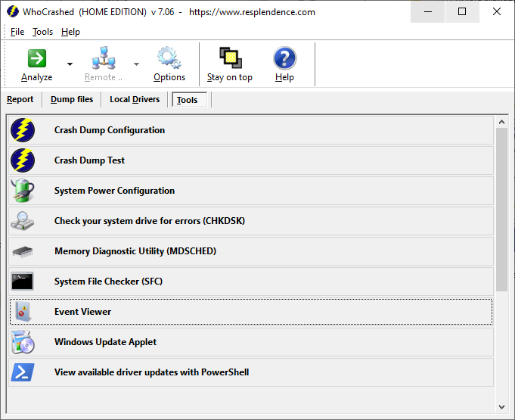This screenshot has width=515, height=420.
Task: Toggle Stay on top
Action: [230, 64]
